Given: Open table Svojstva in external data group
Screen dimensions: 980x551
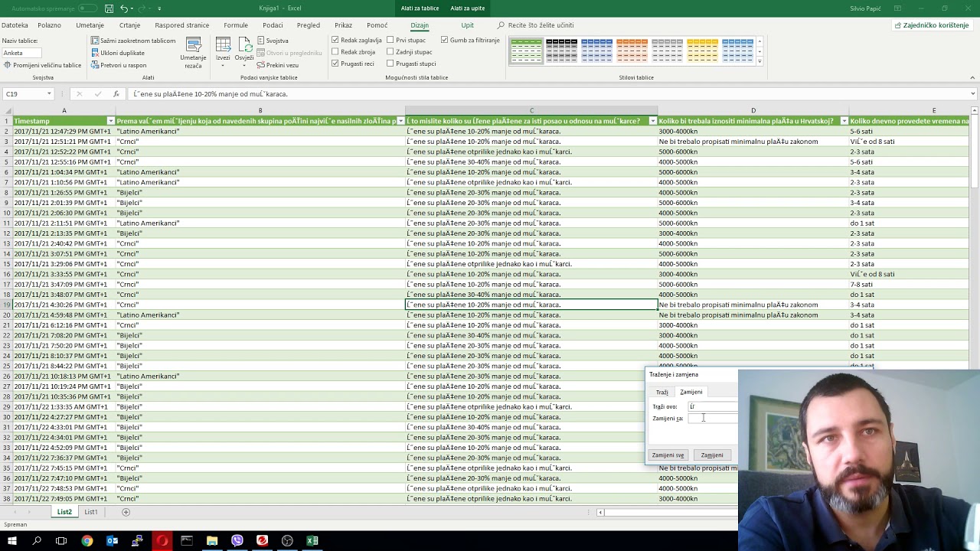Looking at the screenshot, I should tap(273, 41).
